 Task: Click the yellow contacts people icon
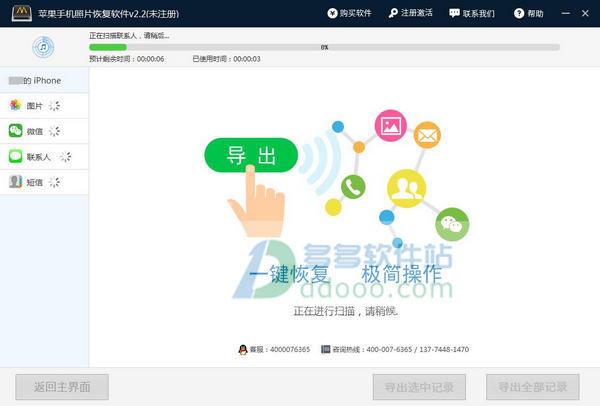406,188
